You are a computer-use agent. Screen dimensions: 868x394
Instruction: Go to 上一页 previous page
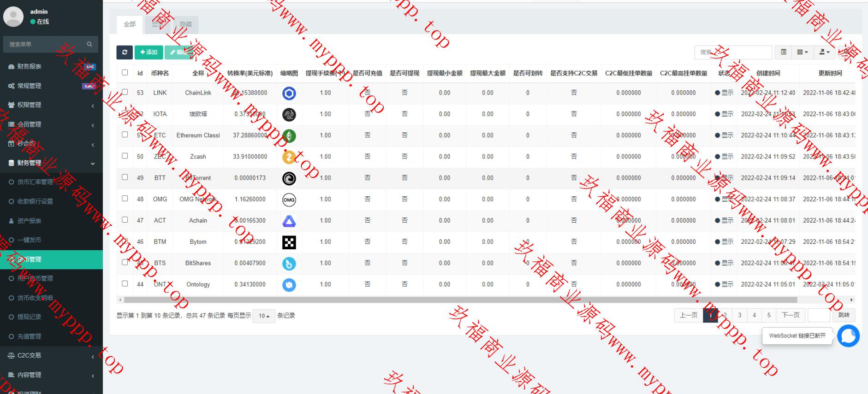pos(689,315)
